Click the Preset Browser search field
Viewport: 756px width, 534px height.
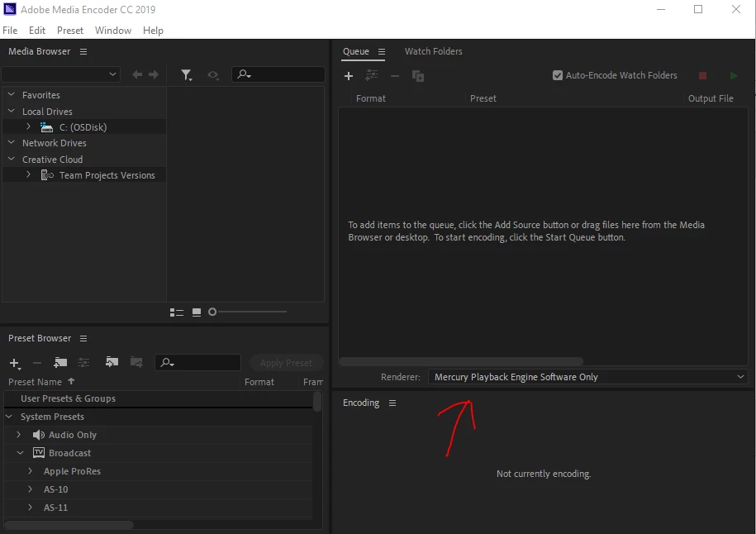pyautogui.click(x=197, y=362)
